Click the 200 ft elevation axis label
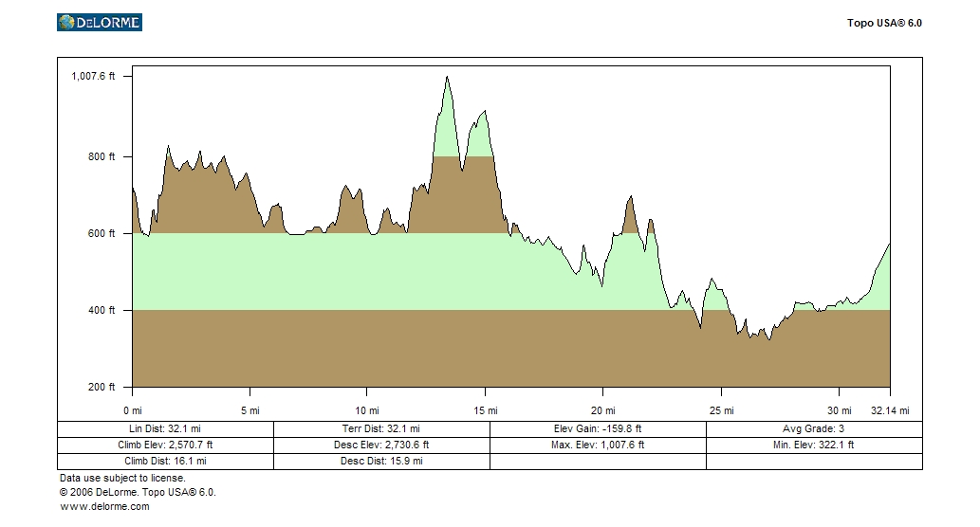This screenshot has width=980, height=527. point(103,387)
